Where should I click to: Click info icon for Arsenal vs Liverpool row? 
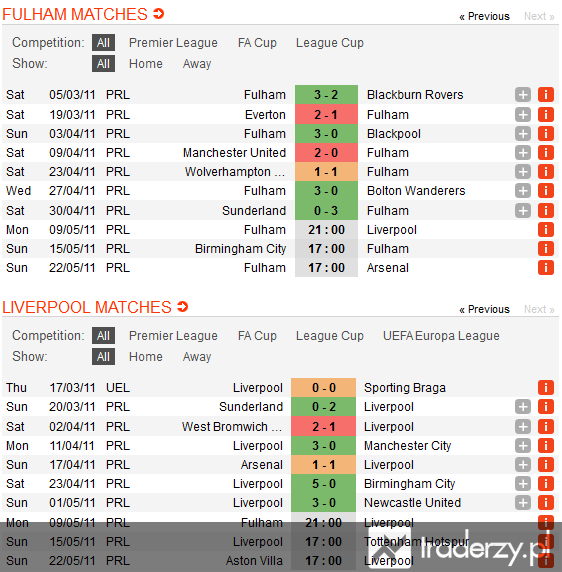[x=546, y=464]
